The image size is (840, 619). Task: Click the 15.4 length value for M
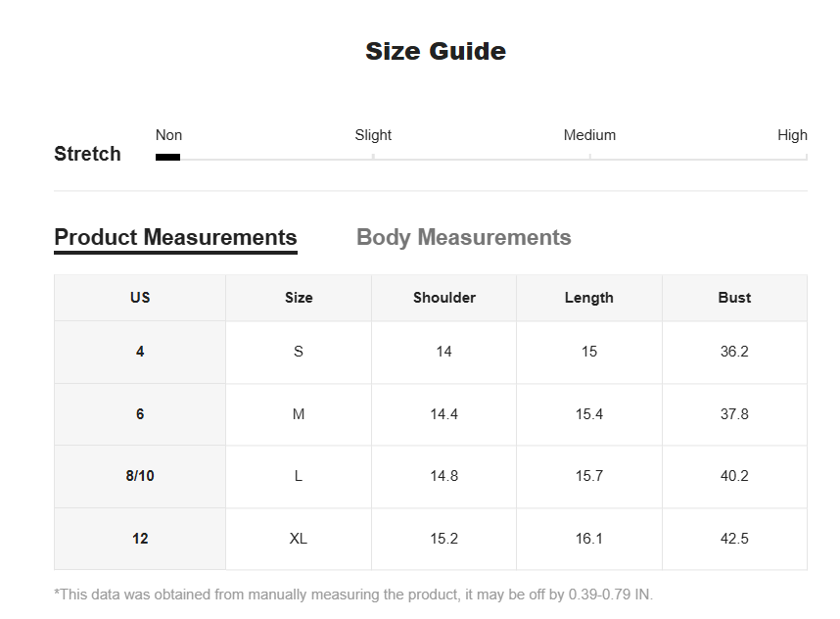coord(589,414)
